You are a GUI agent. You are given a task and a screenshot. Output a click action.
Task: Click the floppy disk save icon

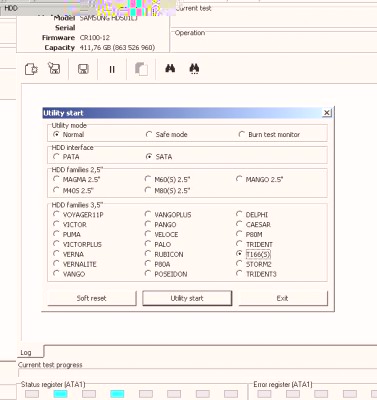83,69
